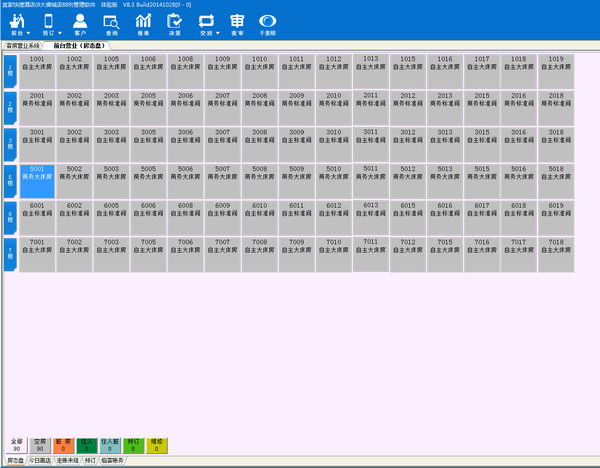Select room 3011 tile
Screen dimensions: 600x468
[x=371, y=144]
